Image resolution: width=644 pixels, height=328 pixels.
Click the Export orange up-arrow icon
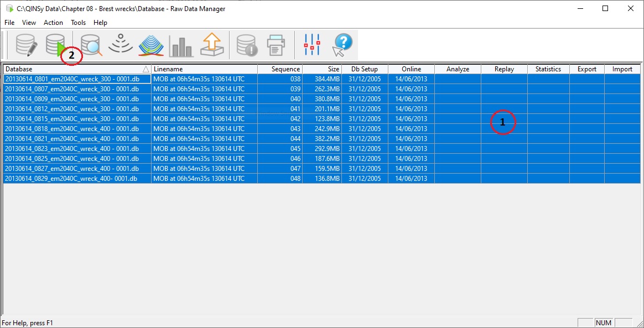click(x=212, y=45)
